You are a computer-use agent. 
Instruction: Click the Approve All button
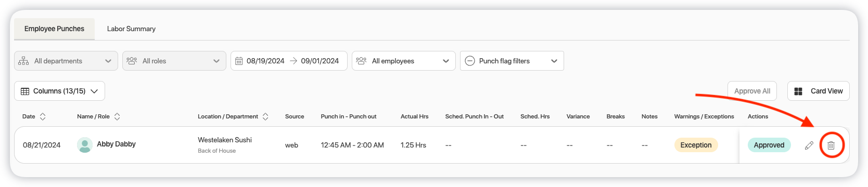752,91
